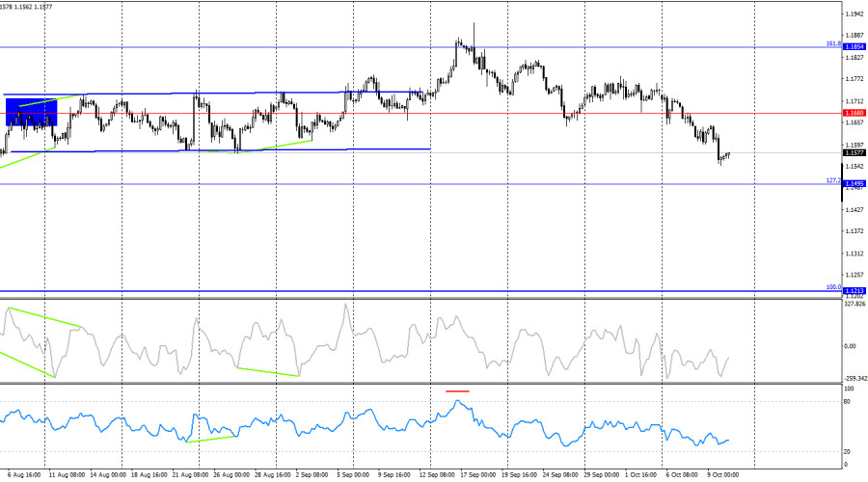Select the blue 1.1213 price label
The height and width of the screenshot is (482, 868).
pyautogui.click(x=854, y=290)
